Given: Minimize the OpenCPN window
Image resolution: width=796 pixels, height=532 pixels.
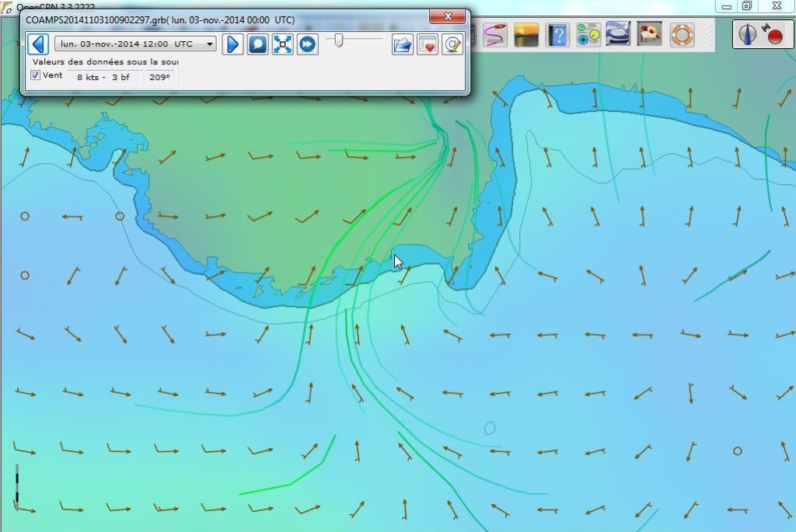Looking at the screenshot, I should tap(727, 6).
